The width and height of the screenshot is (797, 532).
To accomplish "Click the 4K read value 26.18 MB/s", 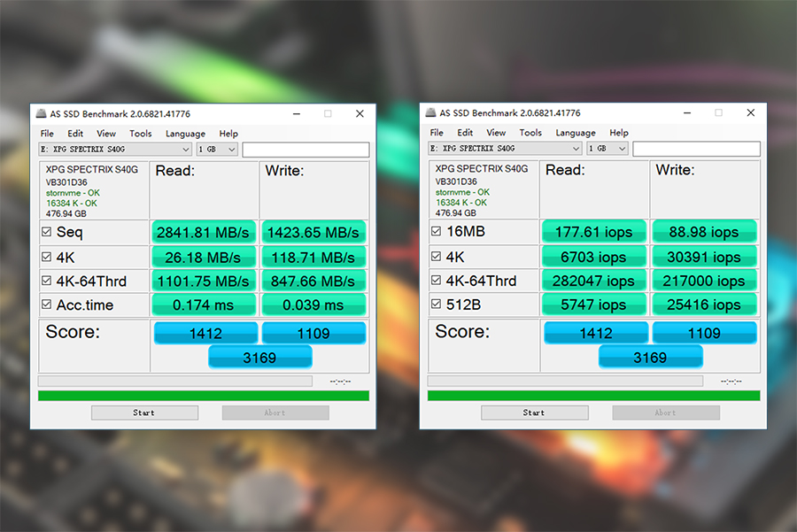I will [x=204, y=257].
